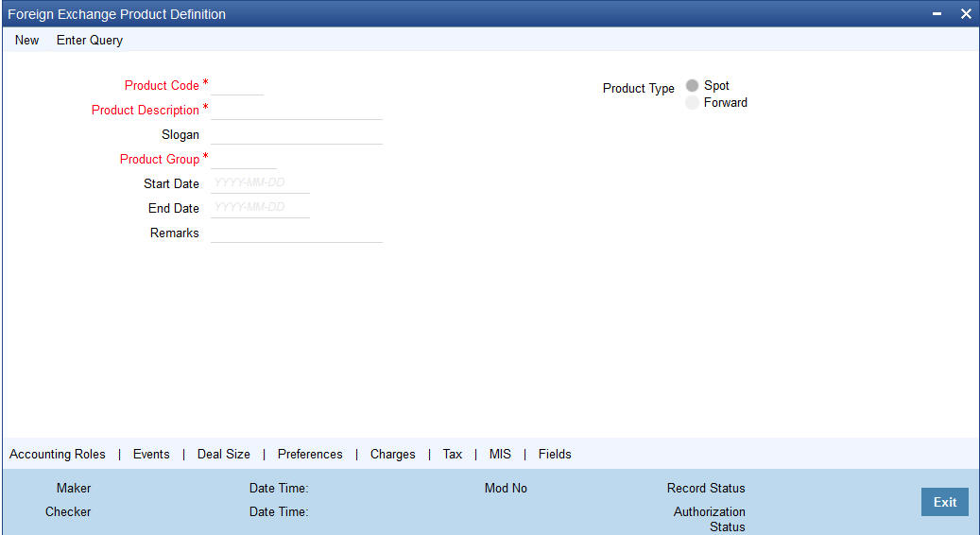Focus the Start Date field
The height and width of the screenshot is (535, 980).
click(260, 183)
